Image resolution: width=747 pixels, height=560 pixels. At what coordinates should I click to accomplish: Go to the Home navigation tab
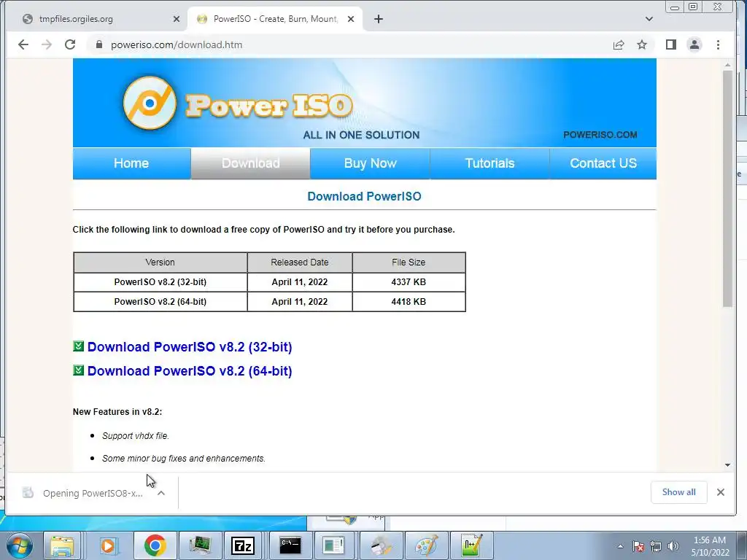pos(131,163)
